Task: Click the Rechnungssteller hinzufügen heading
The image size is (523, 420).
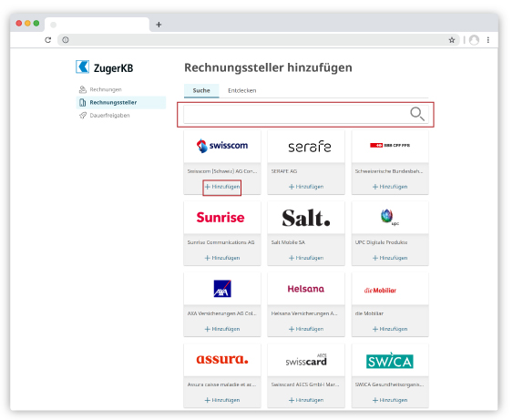Action: pos(268,67)
